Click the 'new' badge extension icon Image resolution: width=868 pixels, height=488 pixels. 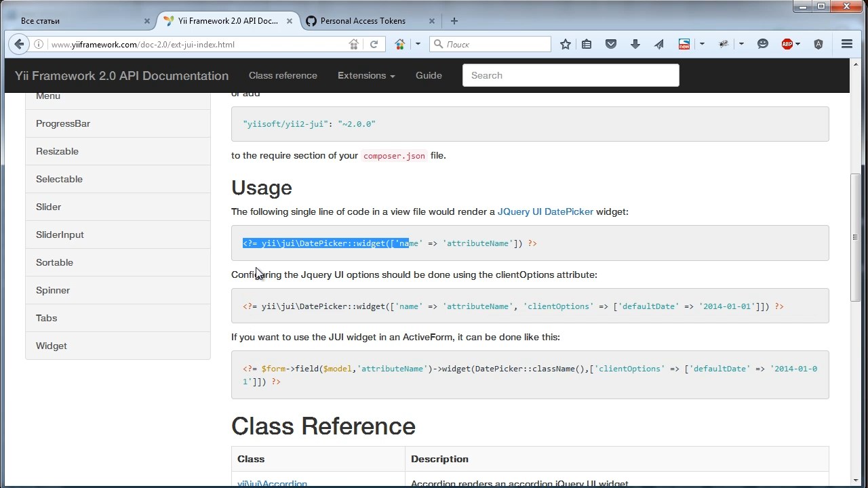684,44
